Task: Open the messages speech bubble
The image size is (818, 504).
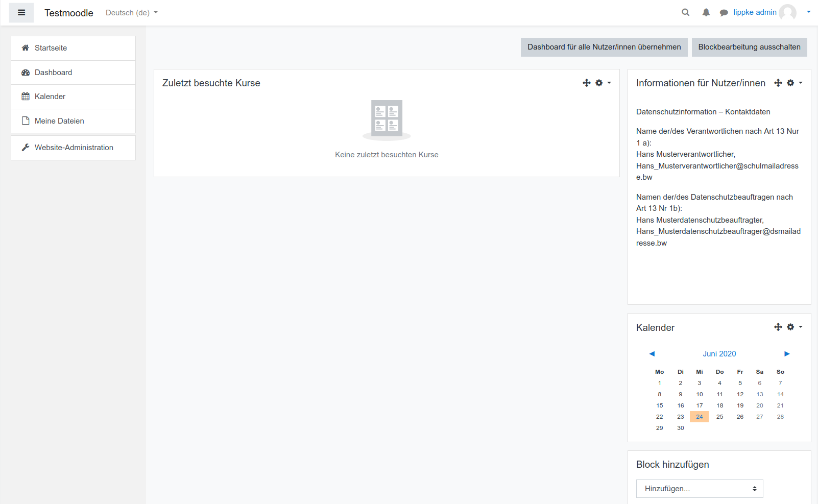Action: (724, 13)
